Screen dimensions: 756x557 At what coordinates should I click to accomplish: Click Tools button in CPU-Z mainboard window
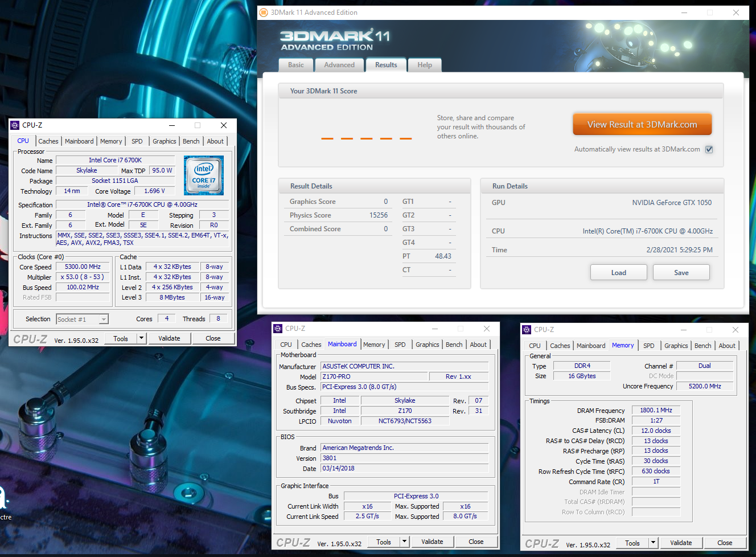384,542
